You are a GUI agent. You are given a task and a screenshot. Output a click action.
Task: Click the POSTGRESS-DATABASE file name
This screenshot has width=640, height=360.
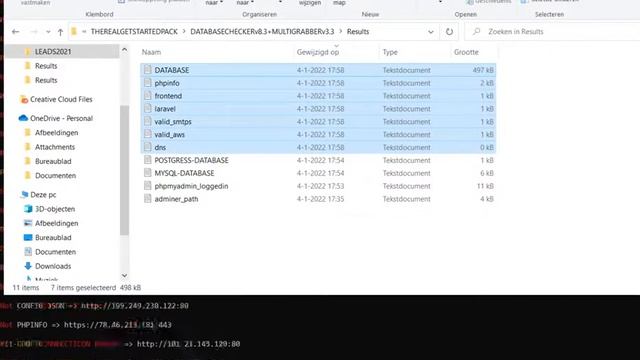191,160
